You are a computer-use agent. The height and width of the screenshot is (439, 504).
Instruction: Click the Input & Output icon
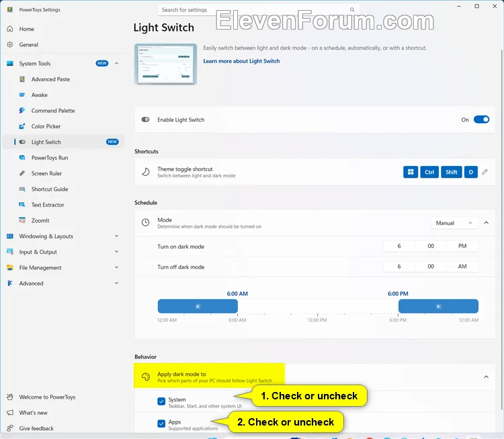pyautogui.click(x=10, y=252)
